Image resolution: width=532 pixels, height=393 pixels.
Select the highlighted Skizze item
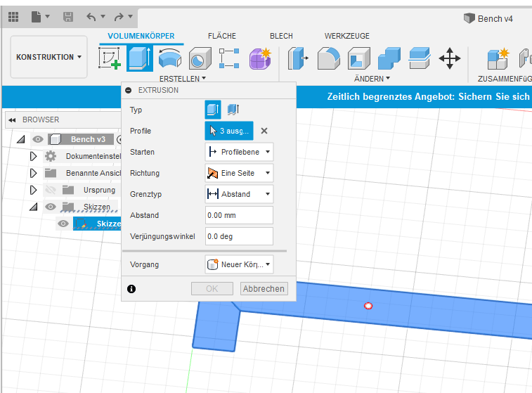pos(98,224)
